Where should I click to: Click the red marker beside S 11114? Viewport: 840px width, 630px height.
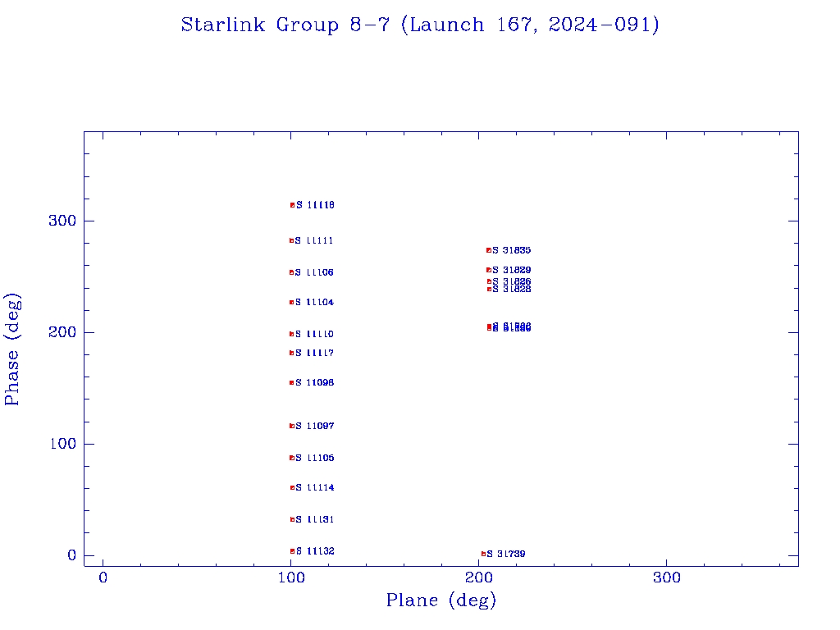click(x=293, y=487)
